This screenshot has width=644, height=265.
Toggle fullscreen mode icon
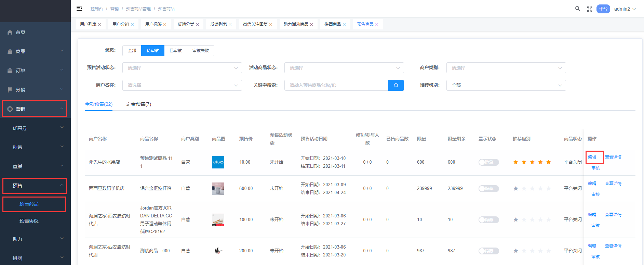(x=589, y=9)
